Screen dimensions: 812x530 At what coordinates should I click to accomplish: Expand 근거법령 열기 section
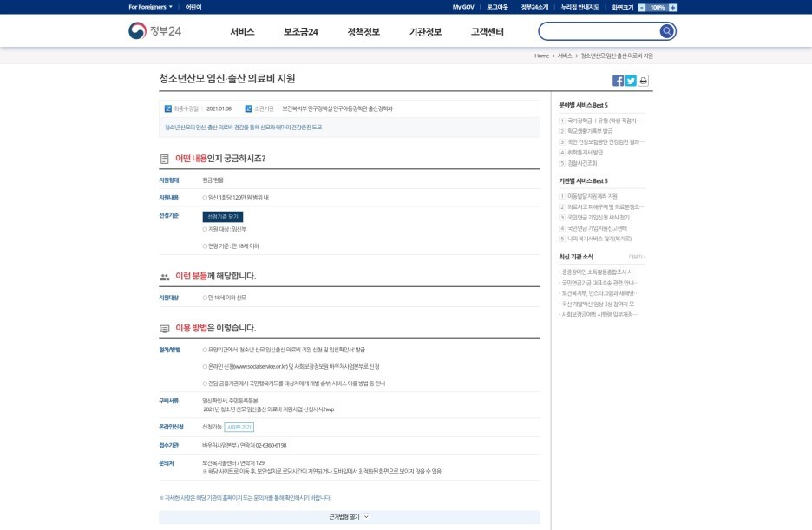pyautogui.click(x=350, y=516)
